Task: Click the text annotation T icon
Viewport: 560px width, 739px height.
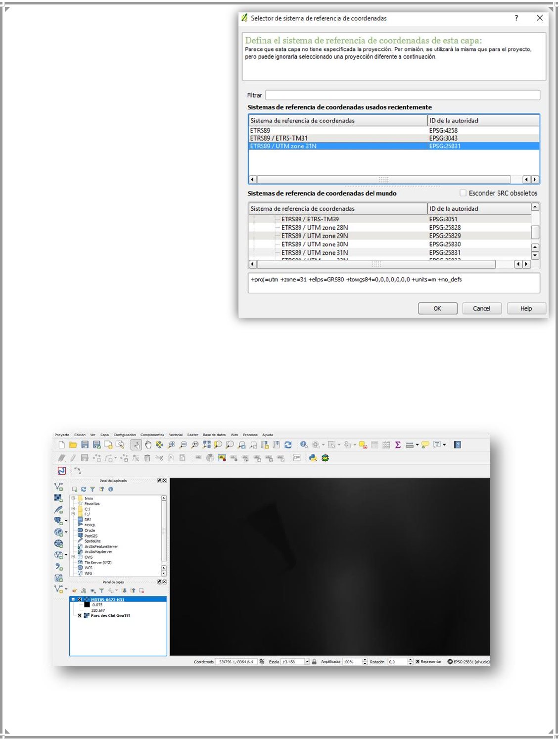Action: pyautogui.click(x=437, y=444)
